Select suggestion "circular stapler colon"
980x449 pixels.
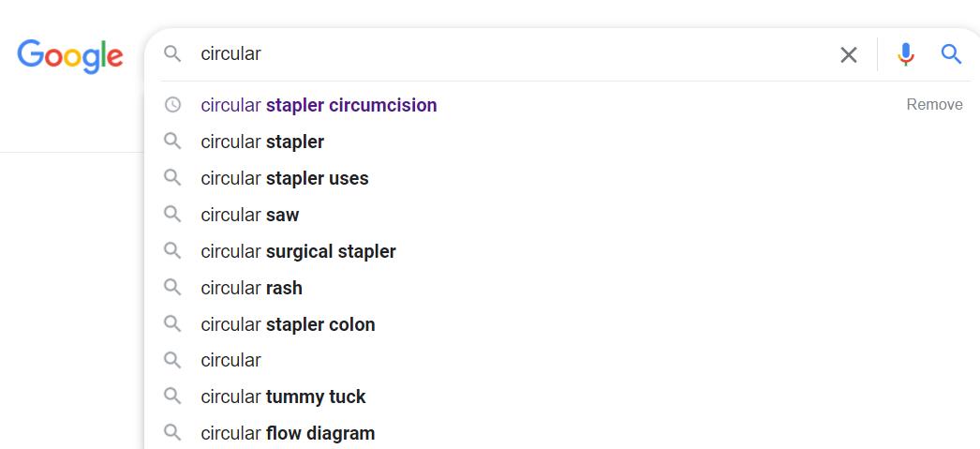coord(288,324)
